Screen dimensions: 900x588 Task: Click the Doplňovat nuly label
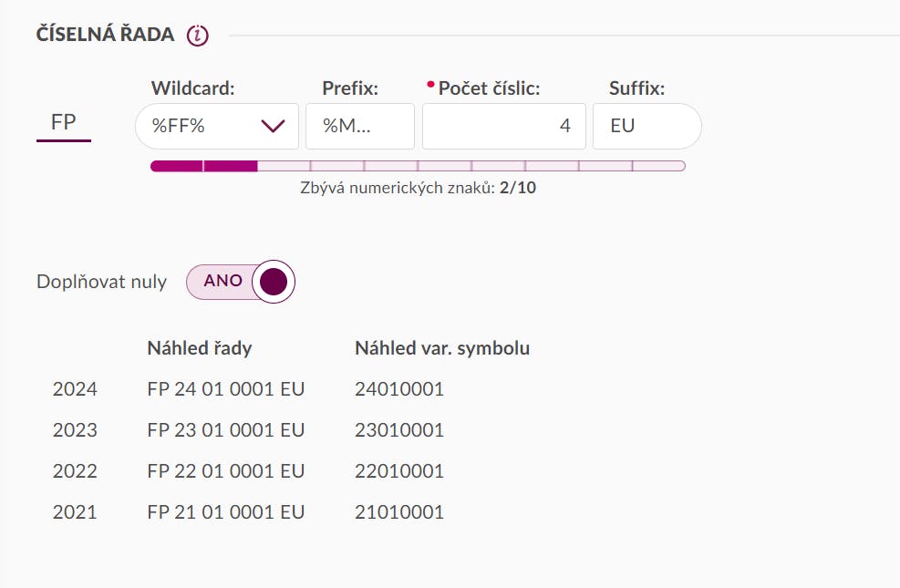click(101, 282)
